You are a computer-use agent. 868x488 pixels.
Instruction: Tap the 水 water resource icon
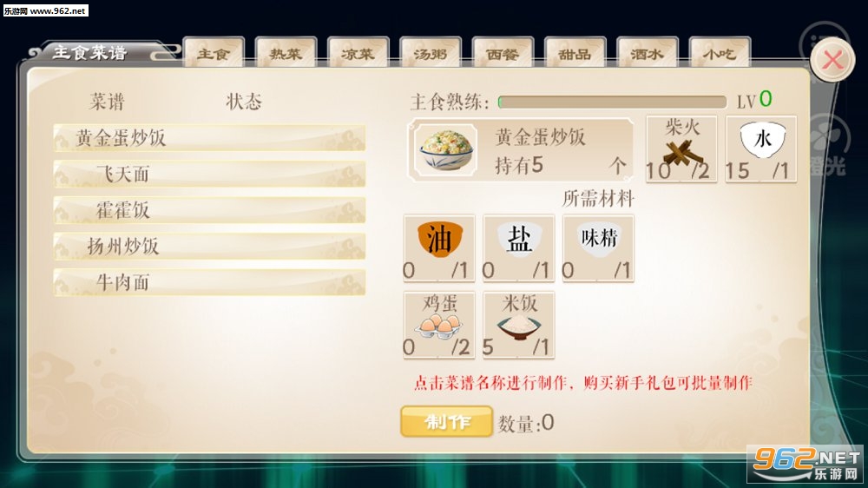762,139
